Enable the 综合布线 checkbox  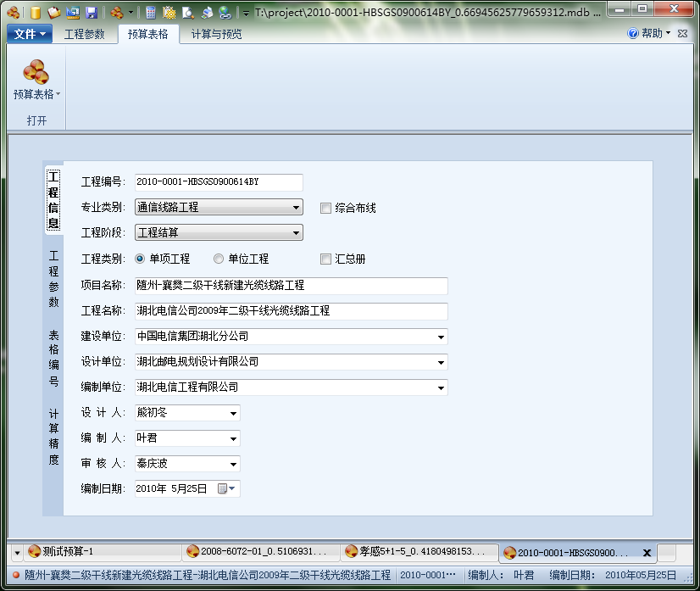click(x=326, y=207)
